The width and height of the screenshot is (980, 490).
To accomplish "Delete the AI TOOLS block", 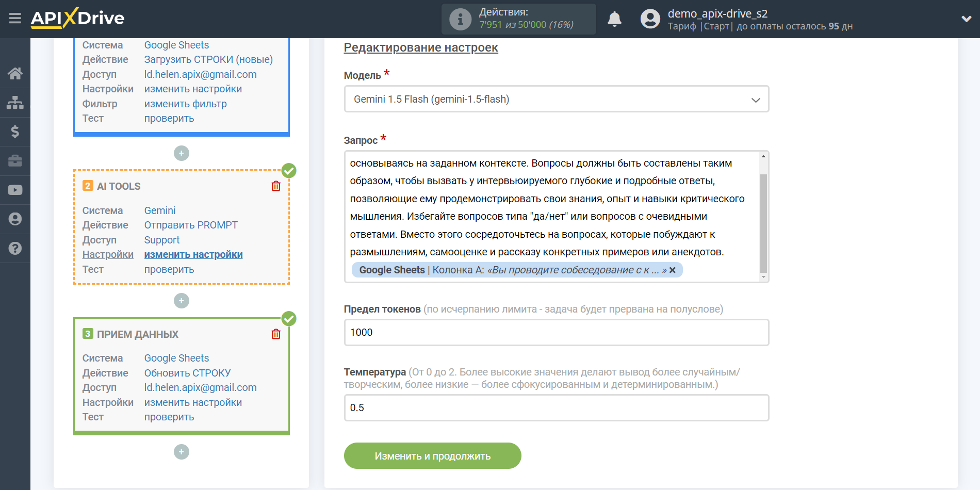I will 276,186.
